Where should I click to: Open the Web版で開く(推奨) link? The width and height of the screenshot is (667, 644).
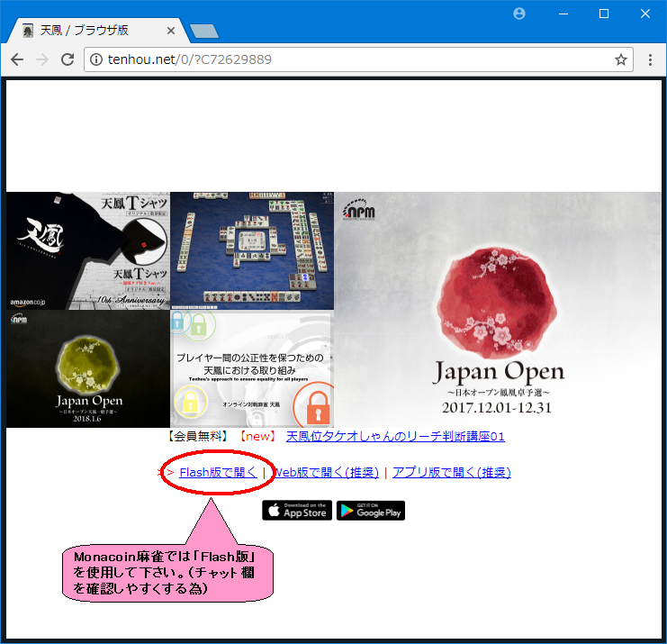[x=327, y=473]
